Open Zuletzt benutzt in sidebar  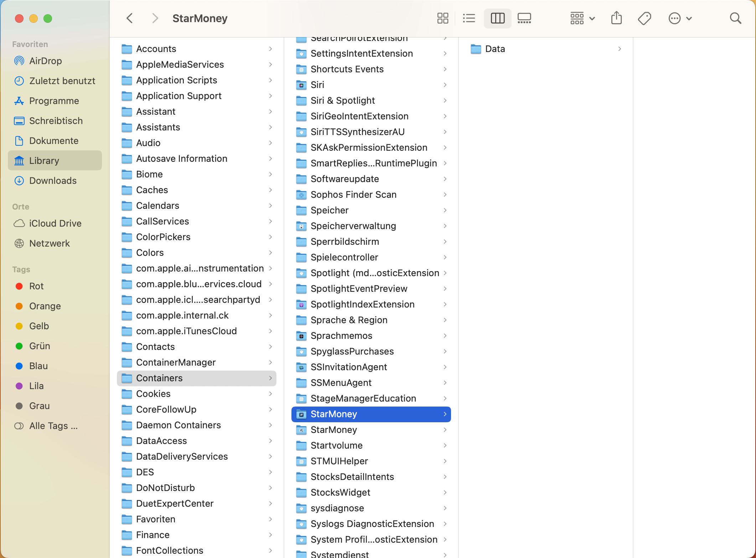[x=55, y=81]
